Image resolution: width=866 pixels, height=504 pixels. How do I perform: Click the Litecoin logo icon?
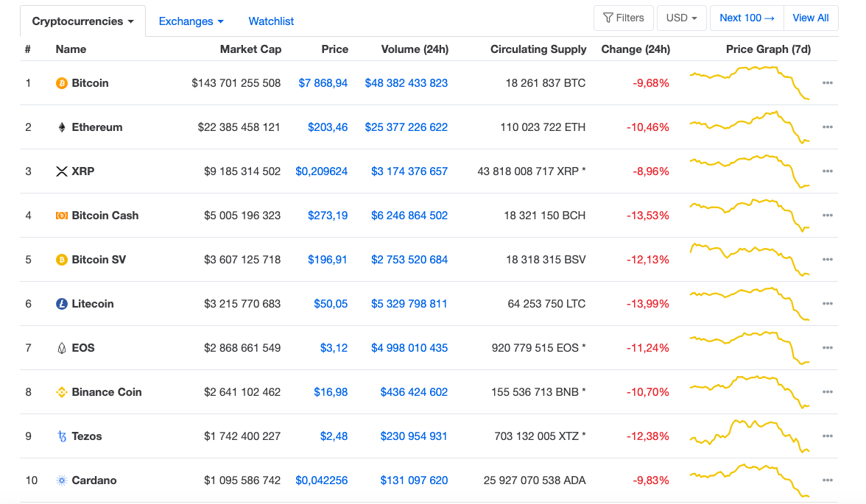[62, 304]
